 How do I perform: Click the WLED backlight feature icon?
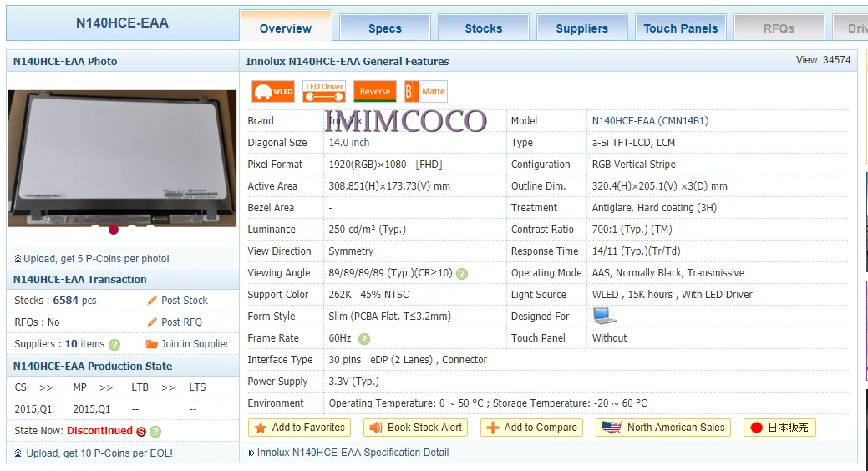tap(273, 91)
